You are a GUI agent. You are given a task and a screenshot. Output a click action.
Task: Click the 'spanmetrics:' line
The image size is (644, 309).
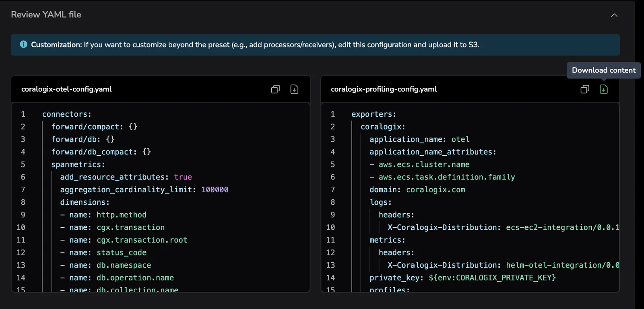(x=78, y=165)
